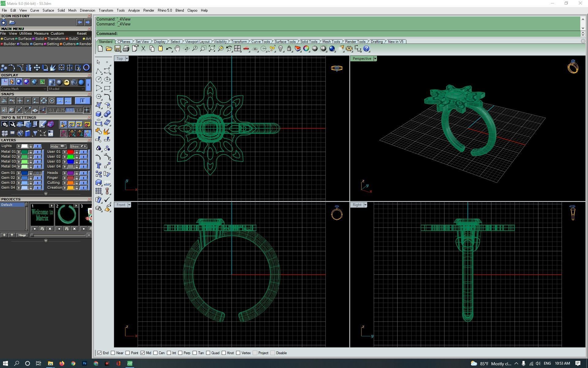Click the blue ring icon in main menu

point(86,68)
